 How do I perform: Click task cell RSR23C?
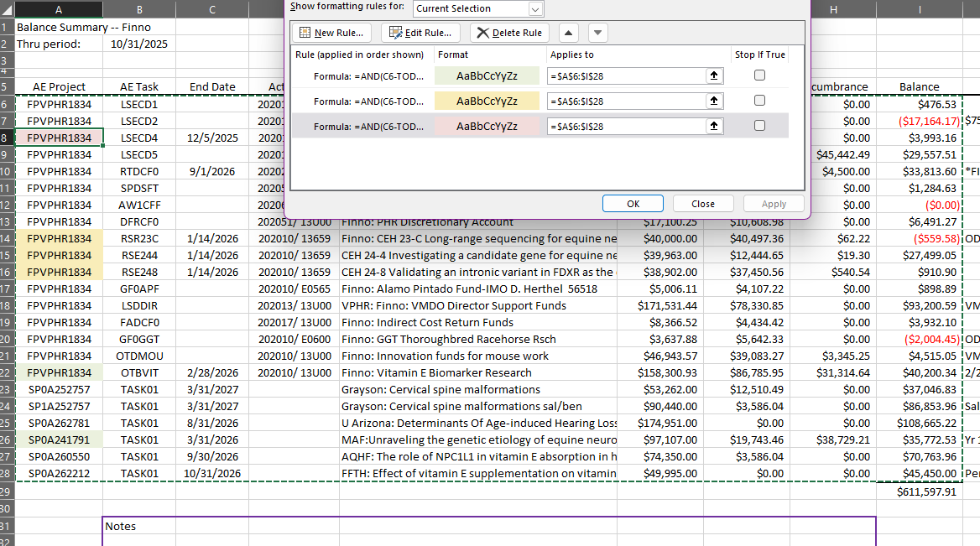pyautogui.click(x=139, y=239)
